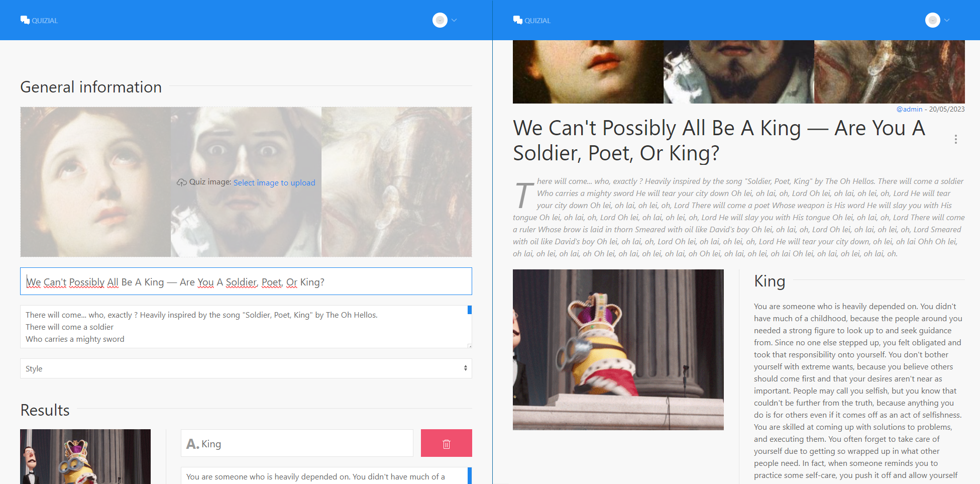Click the quiz header image in preview
This screenshot has width=980, height=484.
click(739, 72)
